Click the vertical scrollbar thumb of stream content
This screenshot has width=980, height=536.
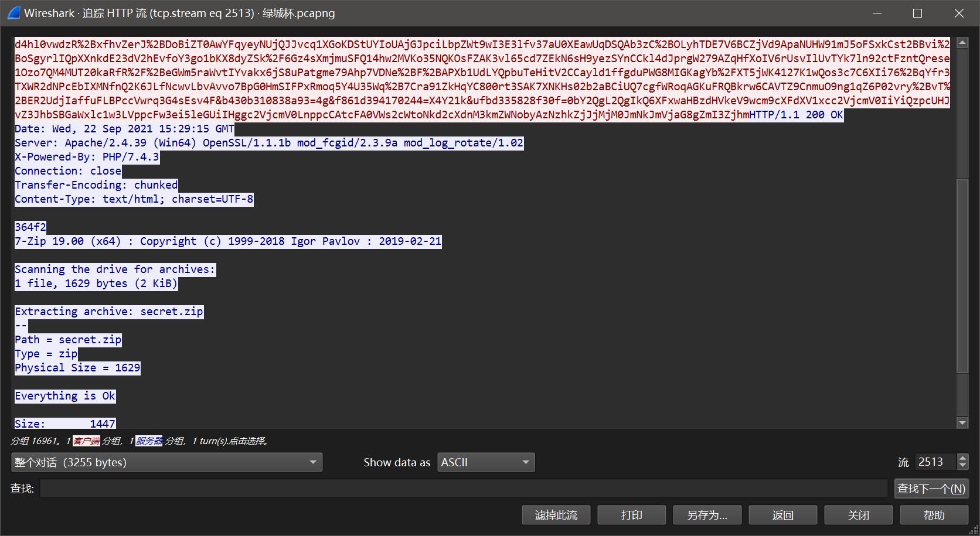point(962,275)
